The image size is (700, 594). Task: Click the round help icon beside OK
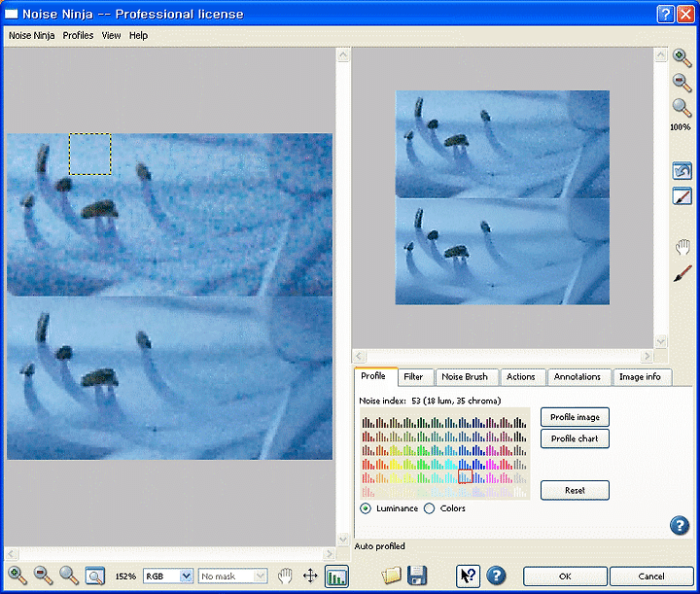point(496,576)
